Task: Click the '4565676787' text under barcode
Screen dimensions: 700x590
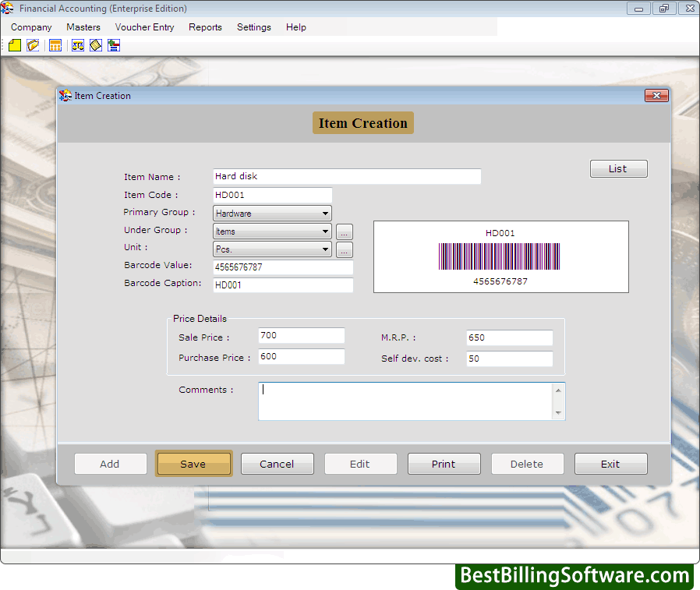Action: 500,281
